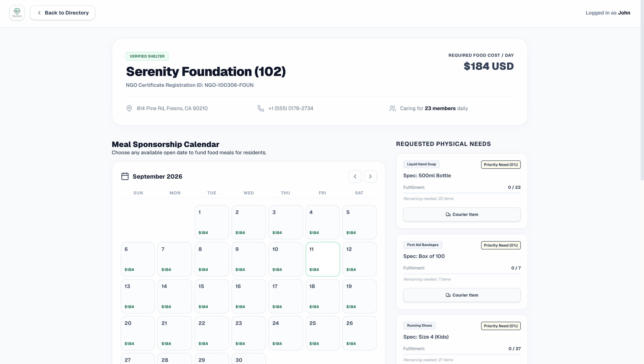
Task: Click the 'Spec: 500ml Bottle' text
Action: click(x=427, y=176)
